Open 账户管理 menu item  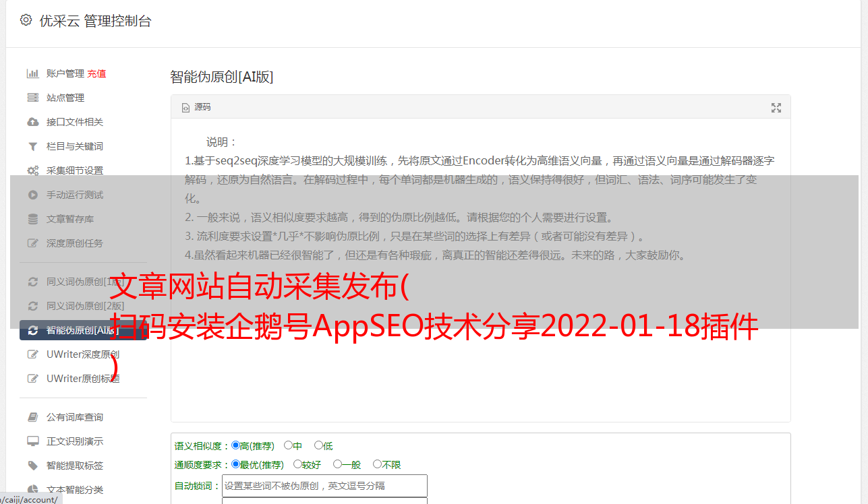point(65,73)
